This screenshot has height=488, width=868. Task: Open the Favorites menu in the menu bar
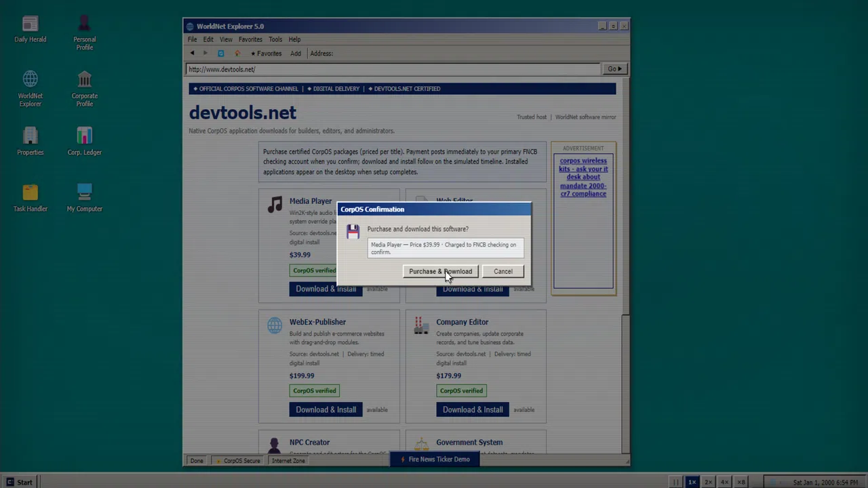coord(250,39)
